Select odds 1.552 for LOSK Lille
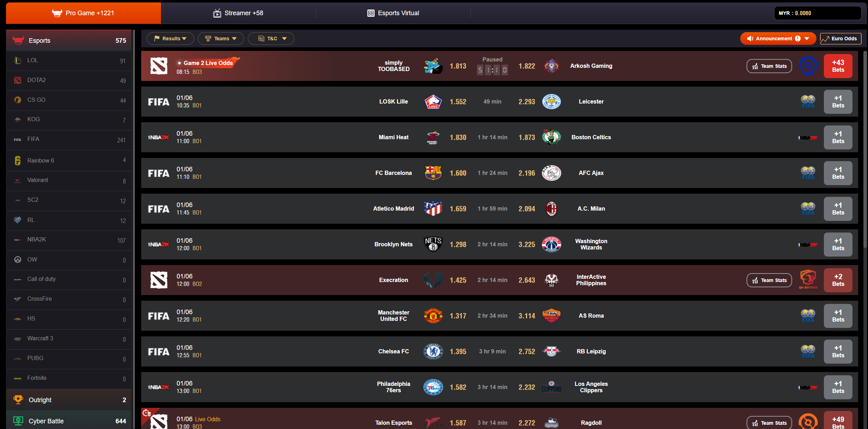 pos(458,102)
